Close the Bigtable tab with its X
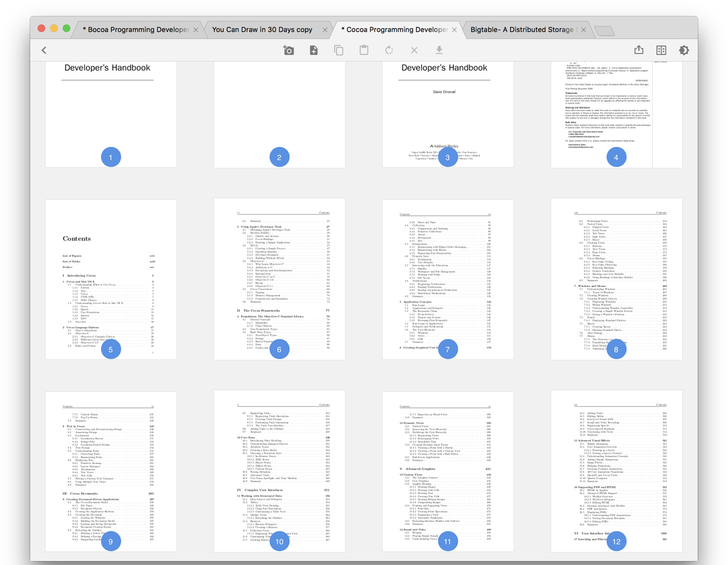 click(x=584, y=29)
